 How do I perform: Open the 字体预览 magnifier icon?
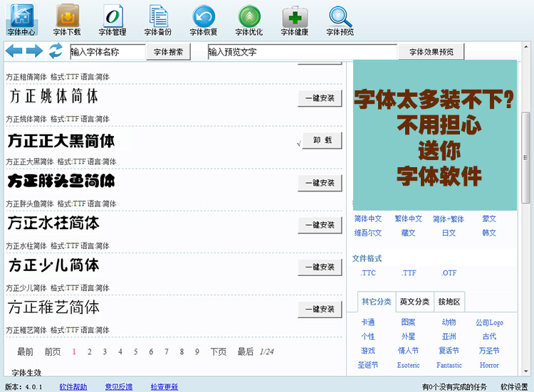(x=340, y=20)
